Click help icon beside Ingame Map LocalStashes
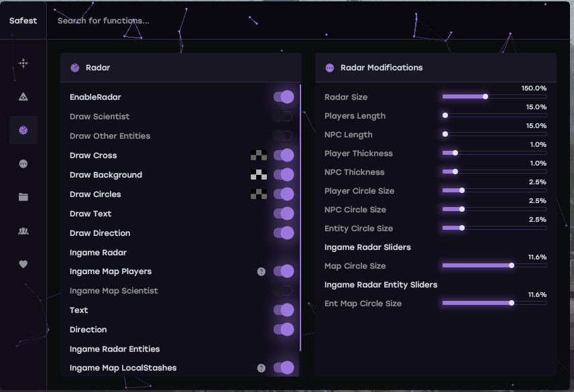574x392 pixels. click(x=262, y=368)
